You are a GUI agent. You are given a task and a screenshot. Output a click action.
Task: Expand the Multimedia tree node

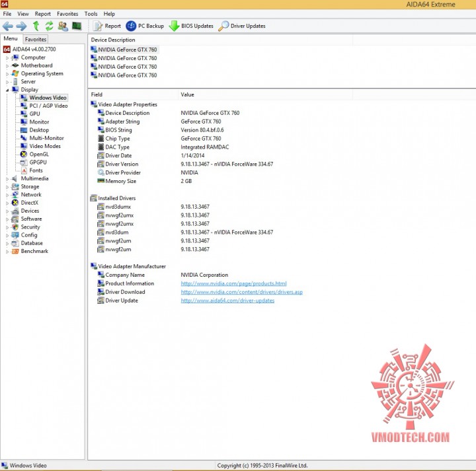(7, 179)
